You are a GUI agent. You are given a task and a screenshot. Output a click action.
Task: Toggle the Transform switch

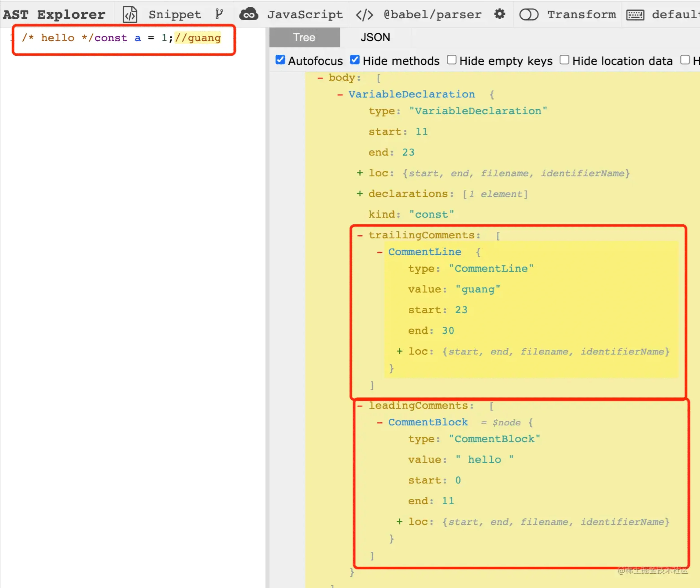click(x=529, y=14)
